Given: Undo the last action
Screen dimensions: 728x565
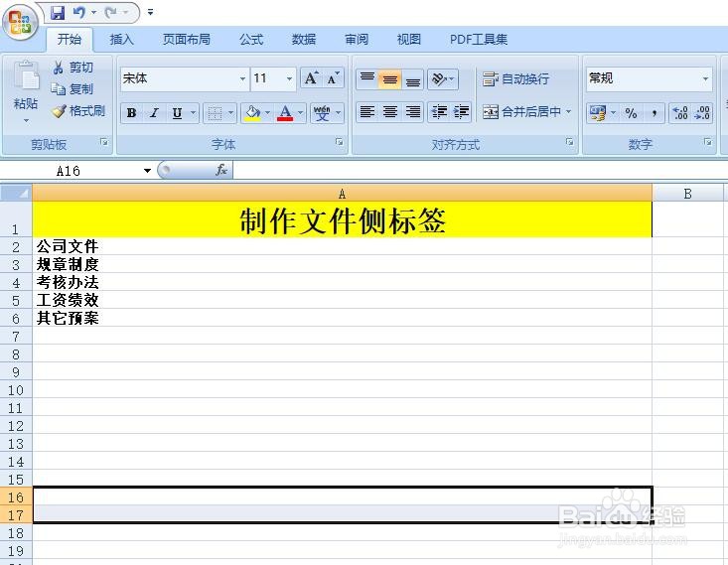Looking at the screenshot, I should tap(79, 13).
